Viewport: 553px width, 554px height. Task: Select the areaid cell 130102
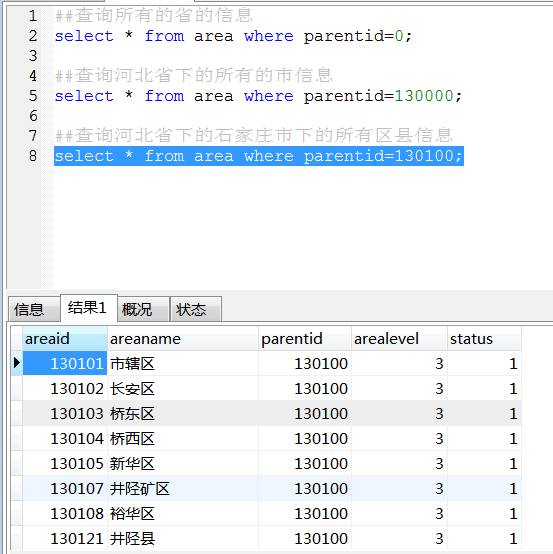[65, 389]
